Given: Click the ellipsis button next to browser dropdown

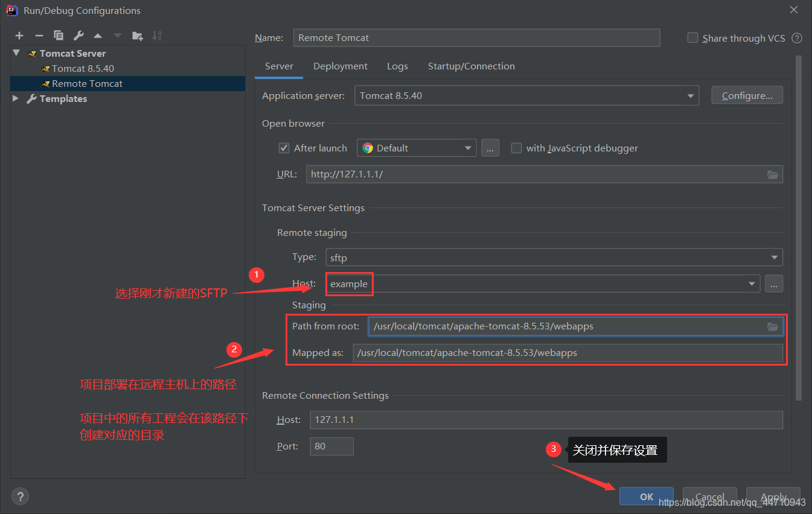Looking at the screenshot, I should tap(490, 148).
